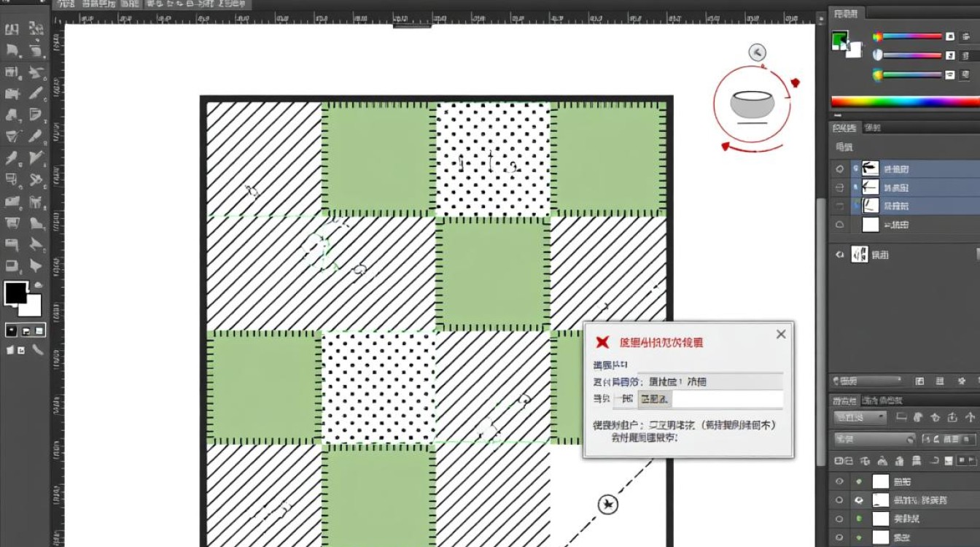980x547 pixels.
Task: Select the first tool at the top-left of the toolbox
Action: pyautogui.click(x=12, y=30)
